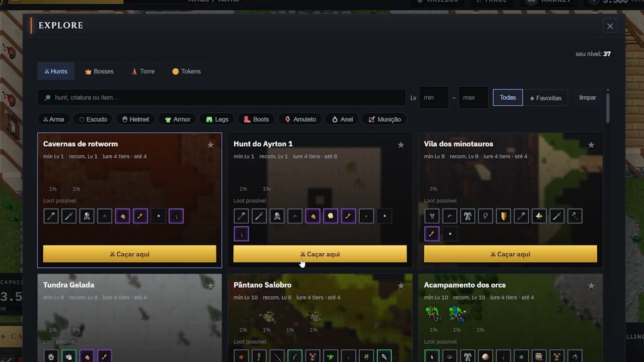
Task: Show only Favoritas hunts
Action: click(546, 98)
